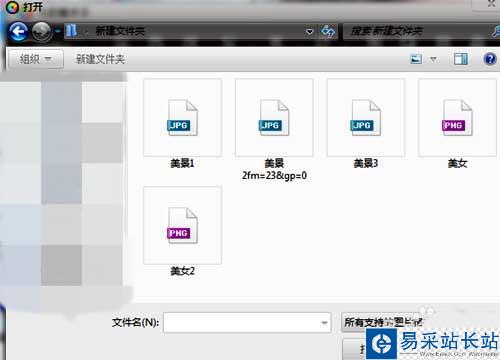500x360 pixels.
Task: Open the recent locations arrow beside forward button
Action: pos(57,31)
